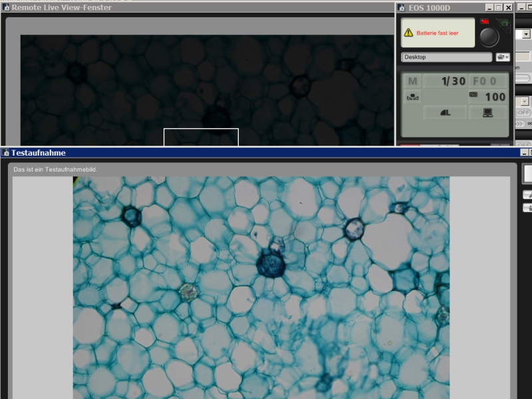The image size is (532, 399).
Task: Open the destination folder picker icon
Action: [x=503, y=57]
